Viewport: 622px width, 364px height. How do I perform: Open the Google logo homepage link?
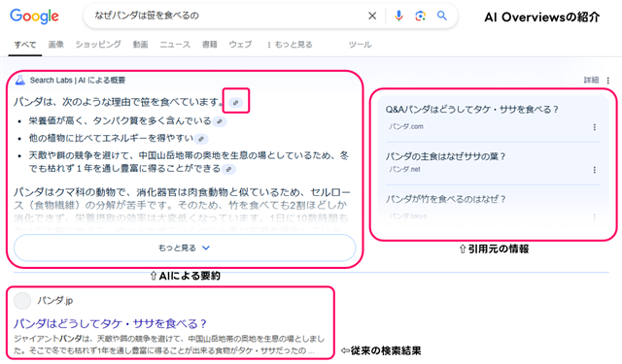(35, 17)
